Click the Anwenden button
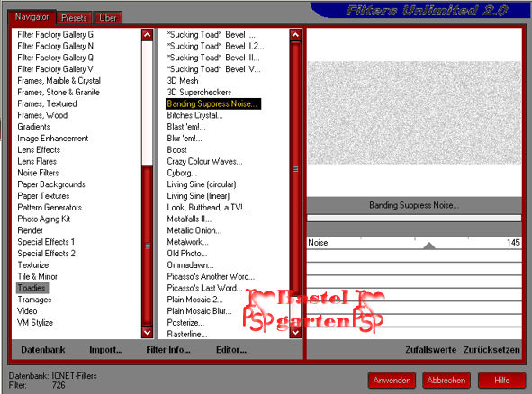Screen dimensions: 532x394 pyautogui.click(x=392, y=381)
